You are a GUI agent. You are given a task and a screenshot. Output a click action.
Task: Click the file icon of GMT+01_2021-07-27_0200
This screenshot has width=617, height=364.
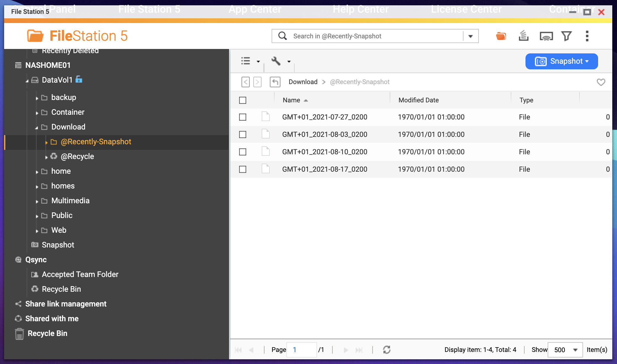pyautogui.click(x=266, y=117)
